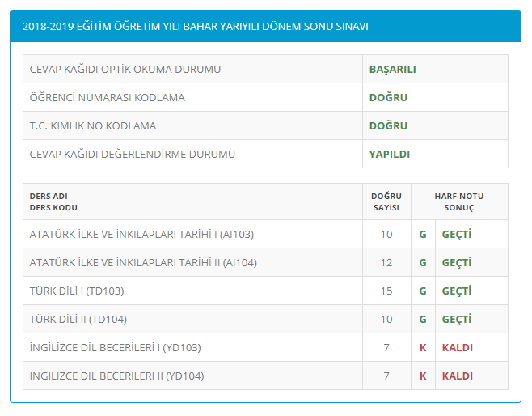Click GEÇTİ result for TD103
The height and width of the screenshot is (416, 532).
[x=457, y=291]
